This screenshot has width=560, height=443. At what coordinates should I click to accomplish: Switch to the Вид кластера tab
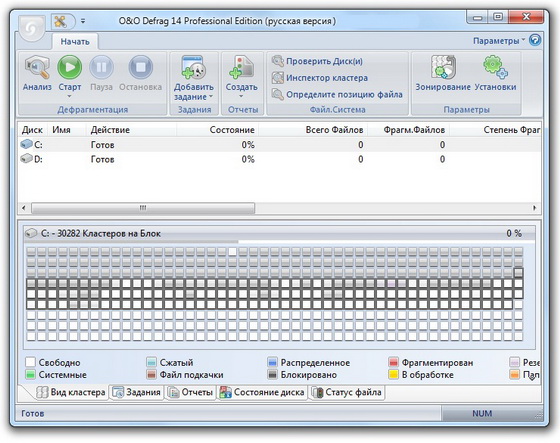tap(71, 392)
